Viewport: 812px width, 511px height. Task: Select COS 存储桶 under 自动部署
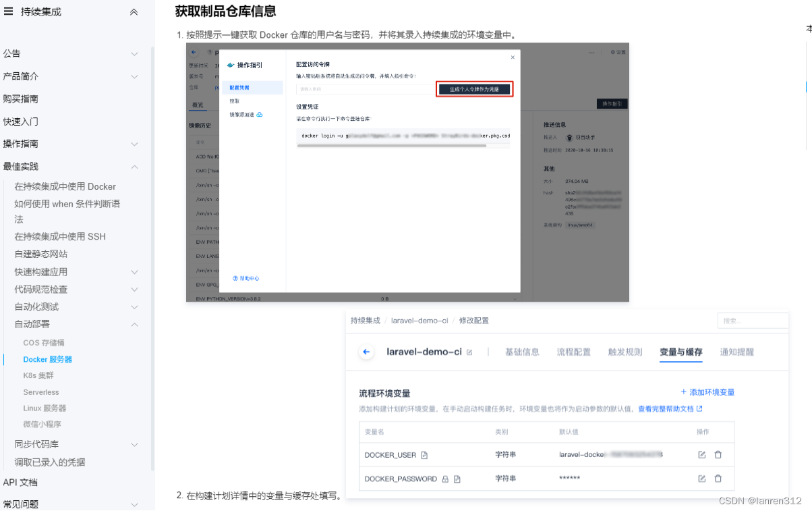point(44,343)
